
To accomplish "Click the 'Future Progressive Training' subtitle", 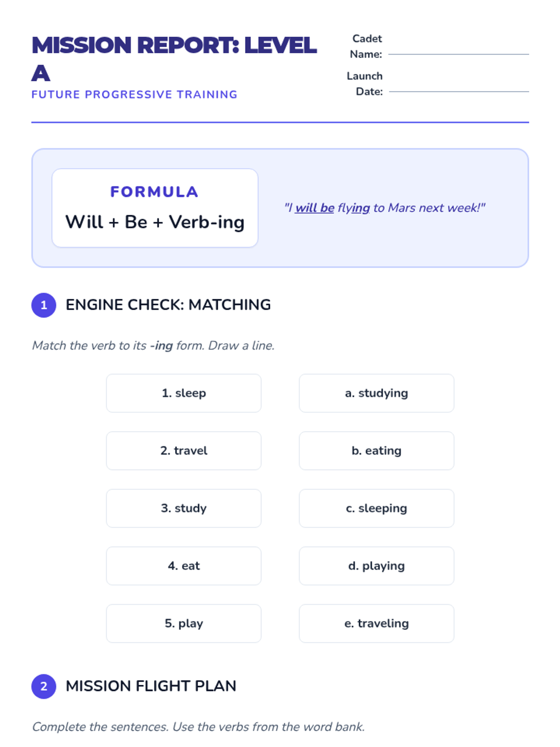I will coord(134,94).
